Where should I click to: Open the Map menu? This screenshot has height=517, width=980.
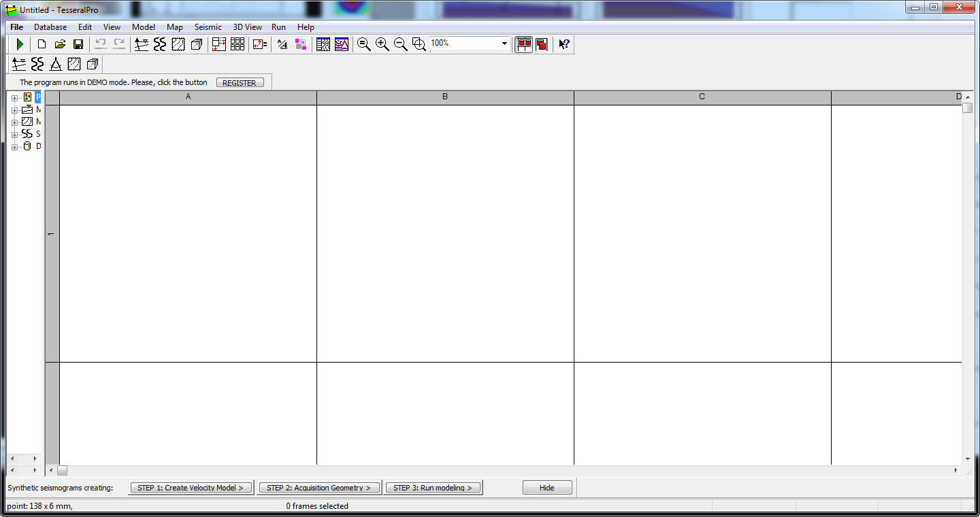(x=175, y=27)
